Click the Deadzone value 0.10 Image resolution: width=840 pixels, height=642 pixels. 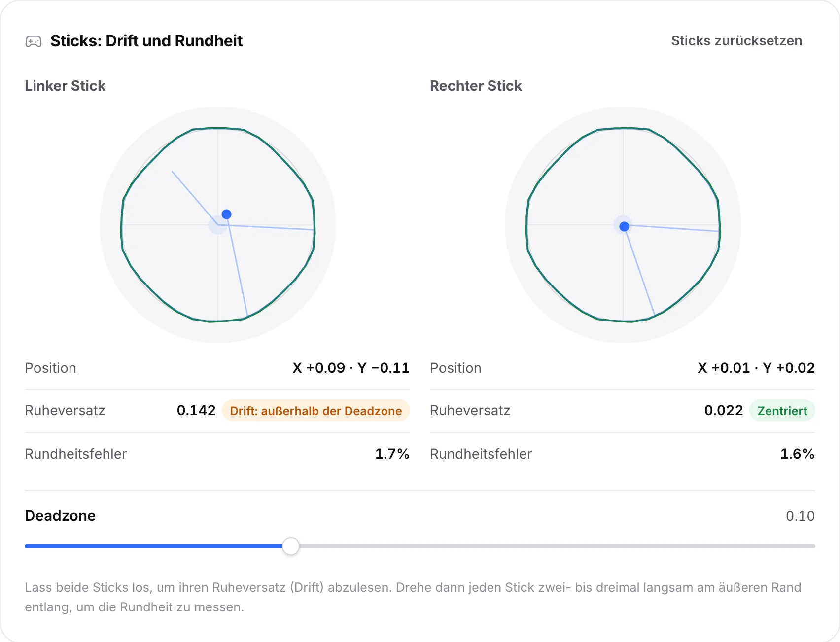pos(801,516)
